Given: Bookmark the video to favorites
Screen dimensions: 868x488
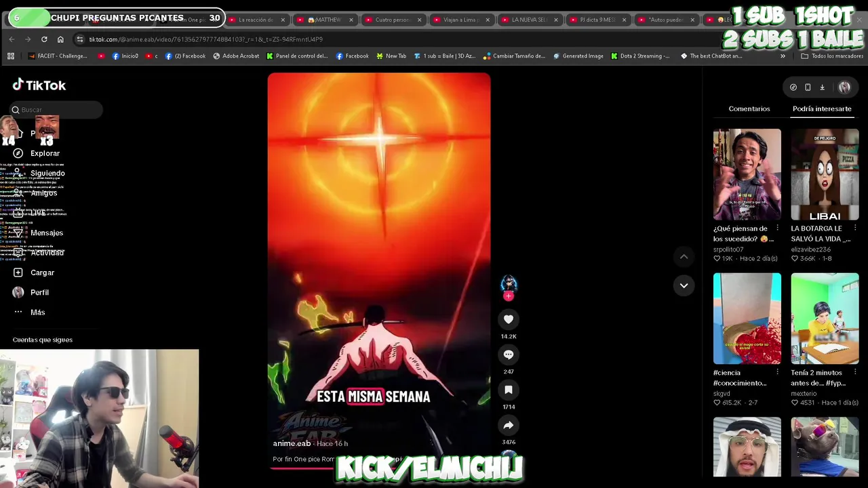Looking at the screenshot, I should pos(509,390).
